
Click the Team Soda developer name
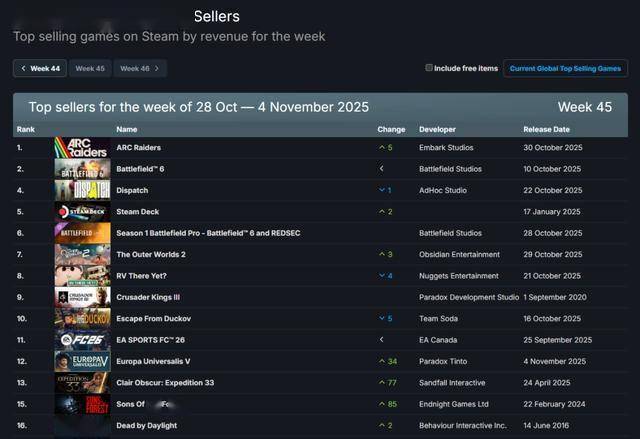[x=438, y=319]
